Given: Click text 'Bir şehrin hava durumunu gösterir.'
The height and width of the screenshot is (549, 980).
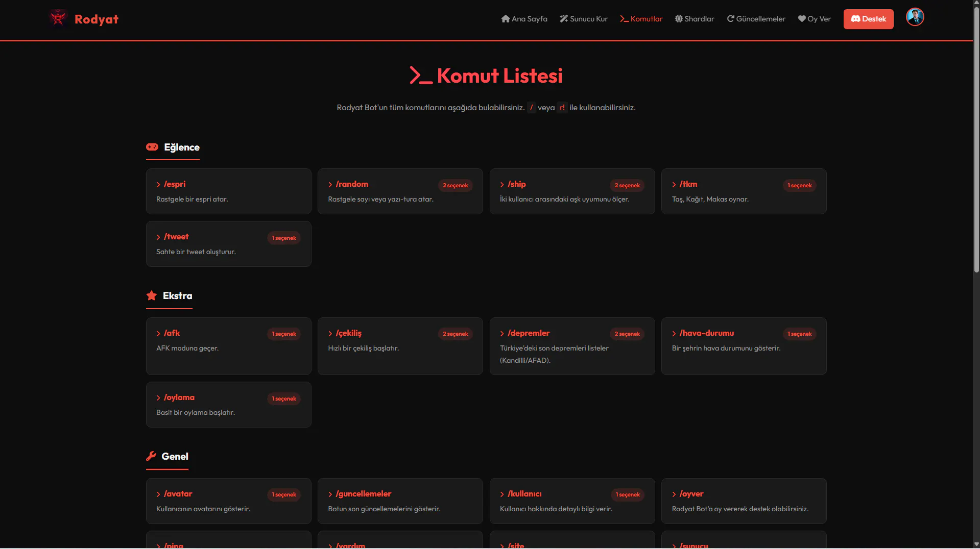Looking at the screenshot, I should 726,348.
